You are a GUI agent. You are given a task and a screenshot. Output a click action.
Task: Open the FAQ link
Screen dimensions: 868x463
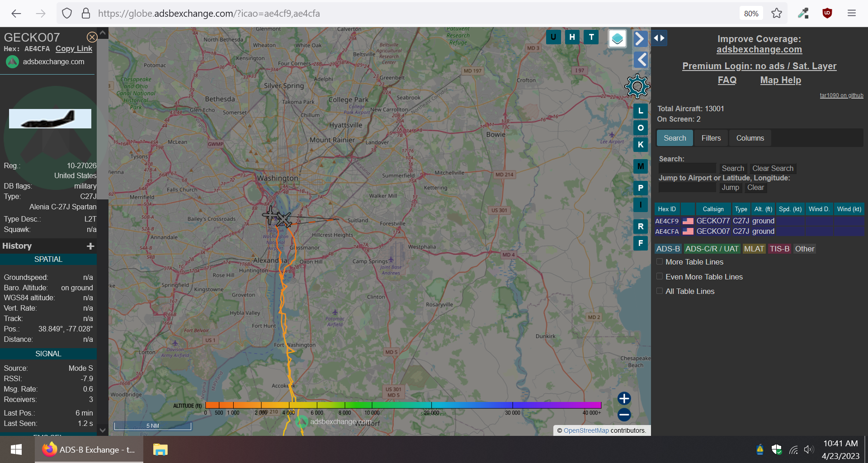click(727, 80)
